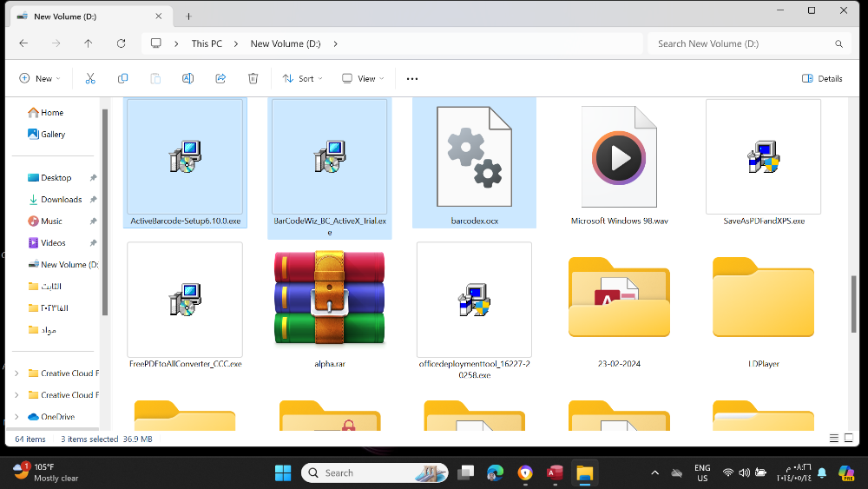Screen dimensions: 868x489
Task: Open the ENG US language switcher
Action: [x=702, y=473]
